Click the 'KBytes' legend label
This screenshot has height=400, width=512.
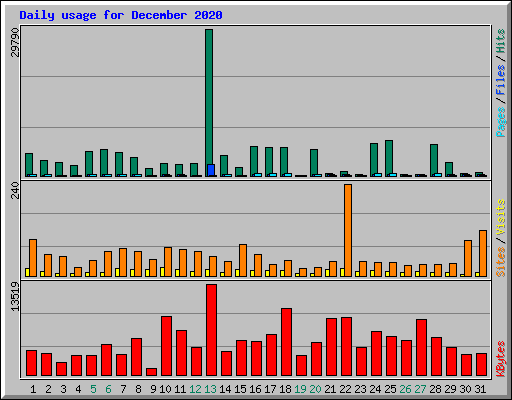pyautogui.click(x=501, y=359)
